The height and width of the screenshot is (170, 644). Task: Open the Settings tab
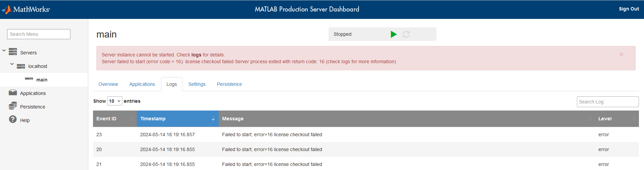197,84
